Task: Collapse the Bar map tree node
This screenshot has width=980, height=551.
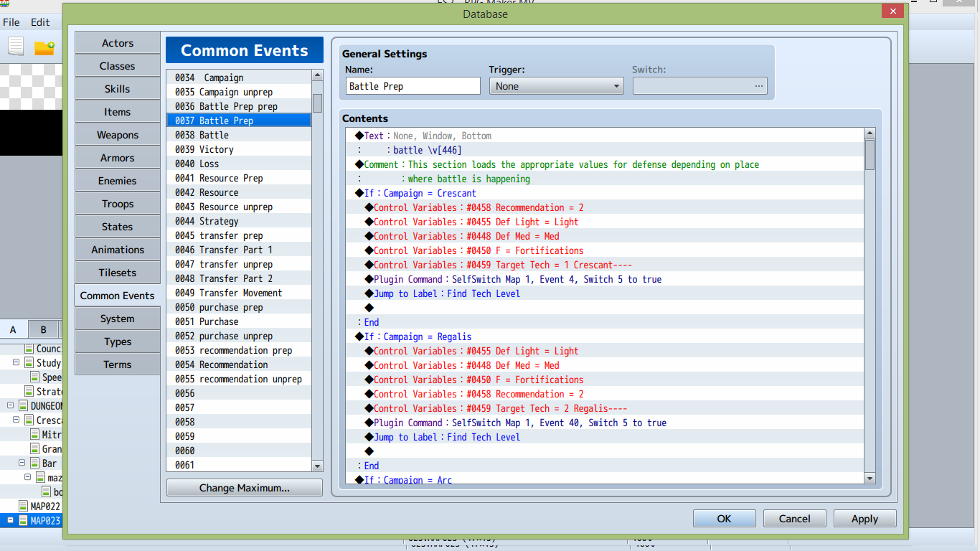Action: click(22, 463)
